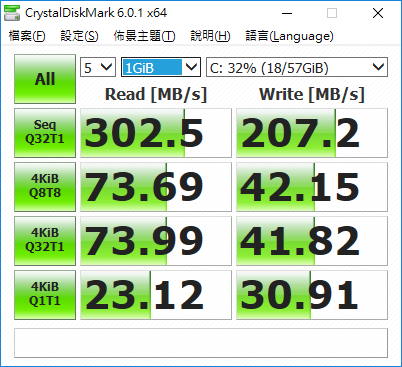Open the 設定(S) settings menu

click(79, 36)
